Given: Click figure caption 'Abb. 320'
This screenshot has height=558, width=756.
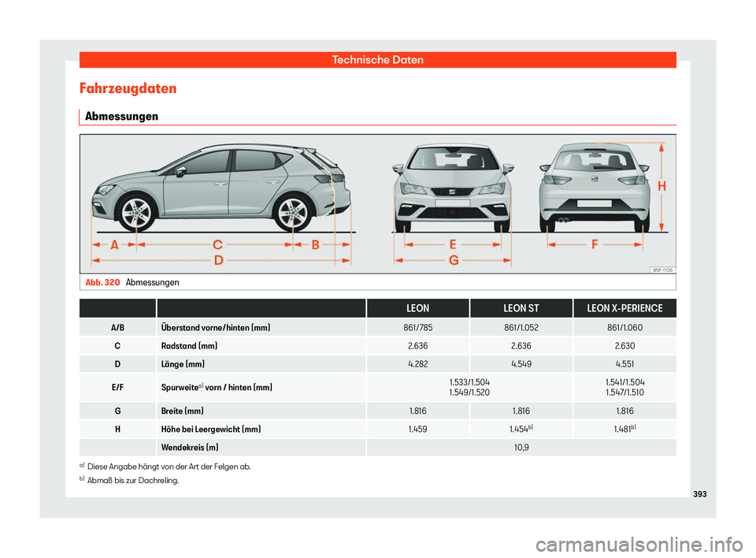Looking at the screenshot, I should pyautogui.click(x=102, y=282).
